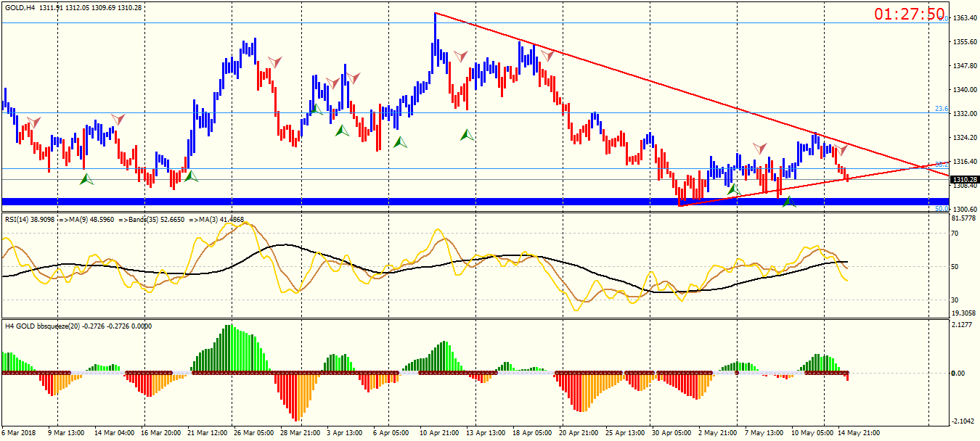This screenshot has width=980, height=441.
Task: Click the 28 Mar 21:00 time label
Action: coord(301,433)
